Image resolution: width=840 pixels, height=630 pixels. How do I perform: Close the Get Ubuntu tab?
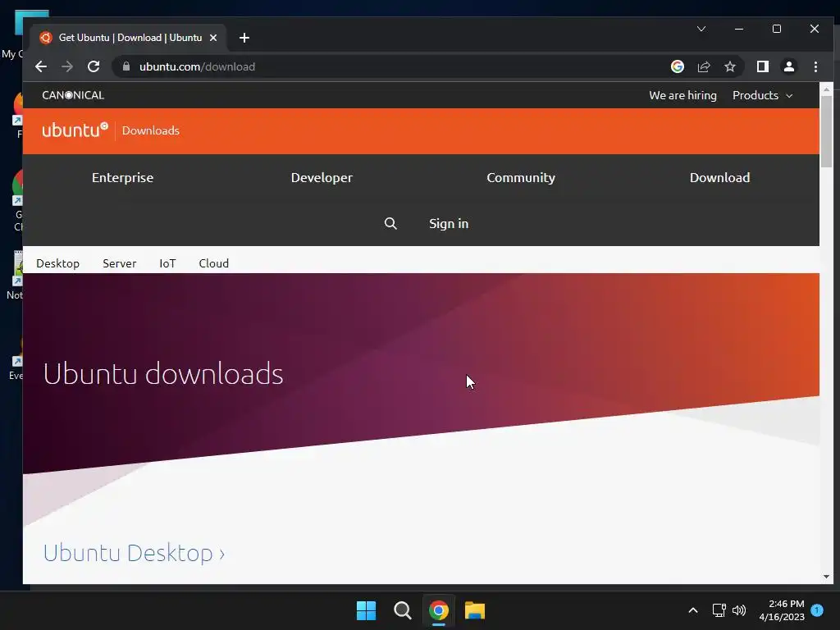(213, 38)
